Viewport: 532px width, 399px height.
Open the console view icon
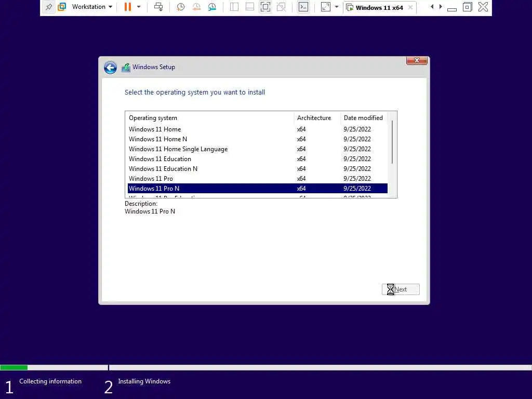pyautogui.click(x=303, y=7)
